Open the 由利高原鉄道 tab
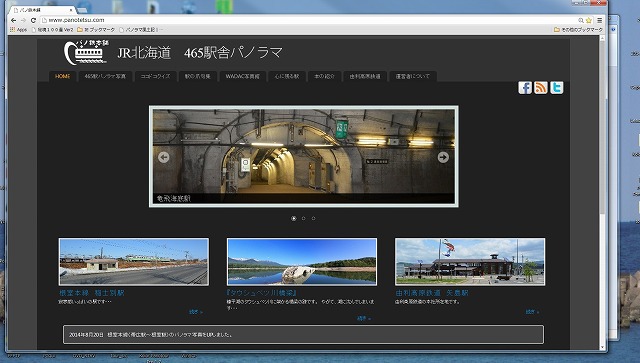 [x=365, y=76]
